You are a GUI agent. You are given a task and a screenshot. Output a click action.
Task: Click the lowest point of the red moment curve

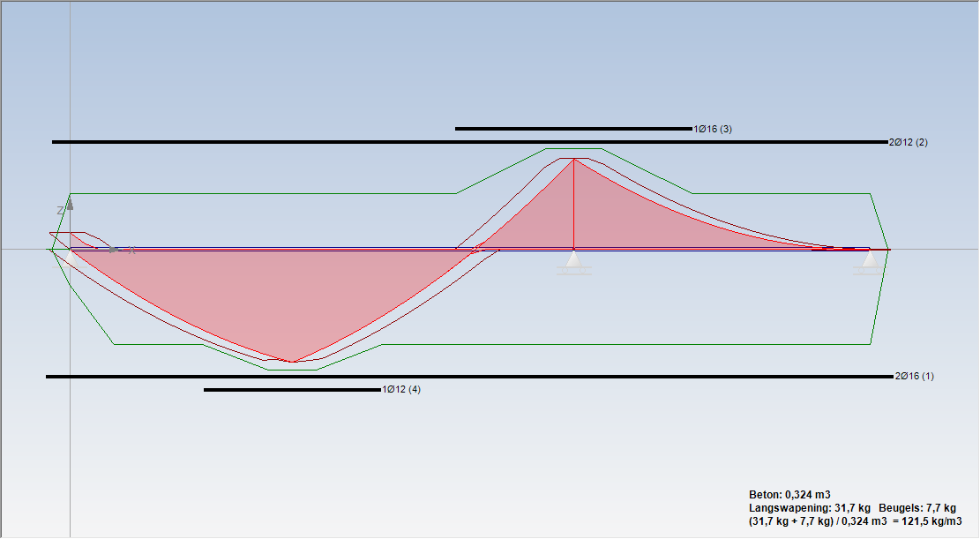coord(292,362)
